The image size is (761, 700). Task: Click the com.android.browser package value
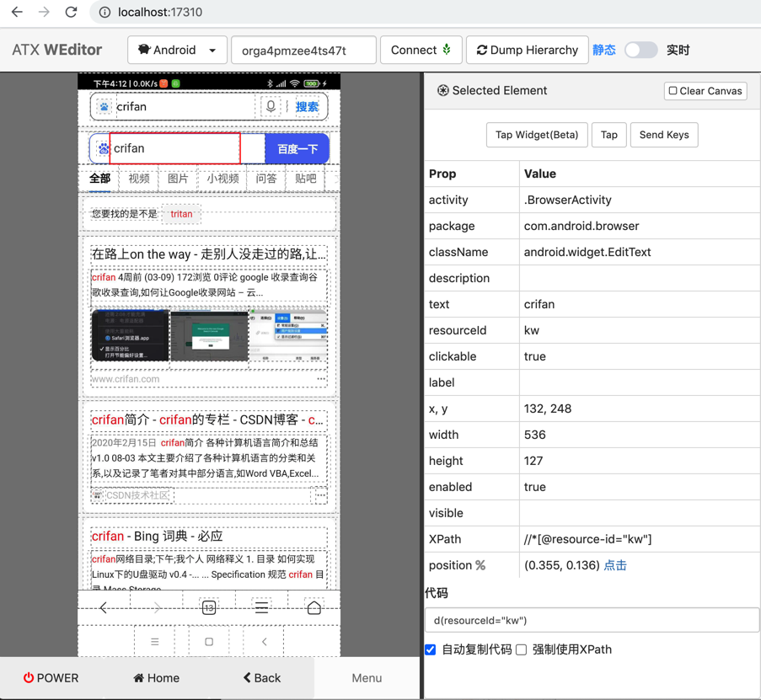click(581, 226)
